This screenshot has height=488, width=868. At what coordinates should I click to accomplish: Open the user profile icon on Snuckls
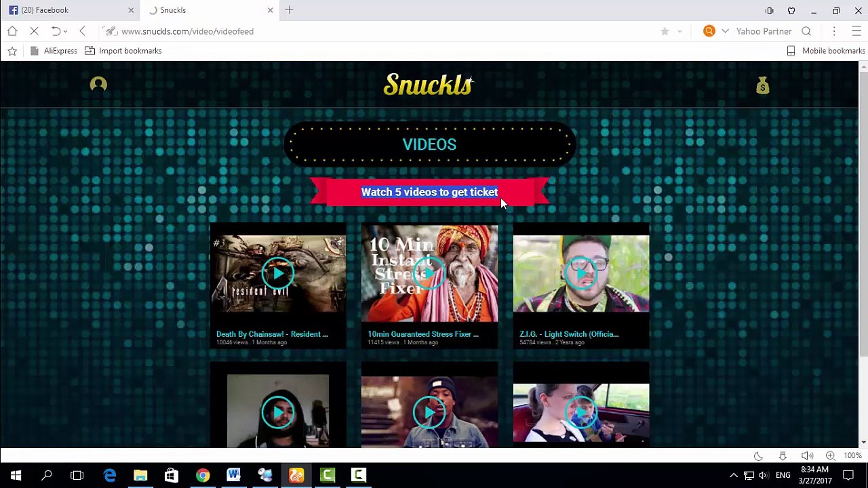point(98,84)
